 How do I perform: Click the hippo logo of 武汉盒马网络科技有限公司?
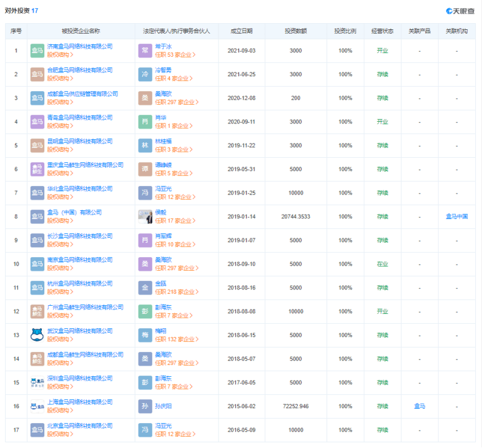37,335
